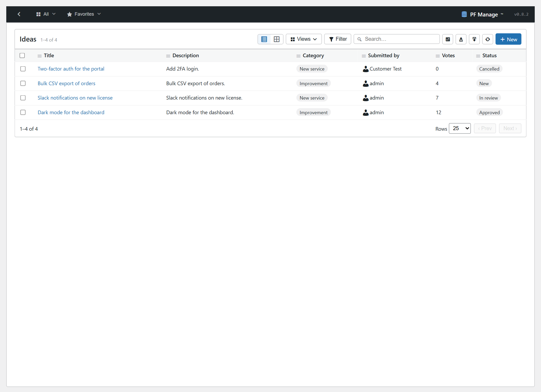This screenshot has height=392, width=541.
Task: Click the Approved status badge
Action: point(489,113)
